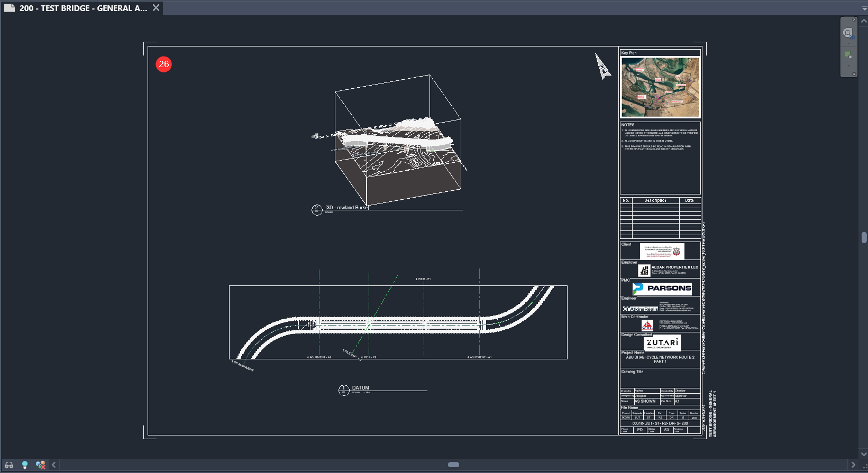Click the red 26 revision marker badge
The width and height of the screenshot is (868, 473).
(164, 64)
